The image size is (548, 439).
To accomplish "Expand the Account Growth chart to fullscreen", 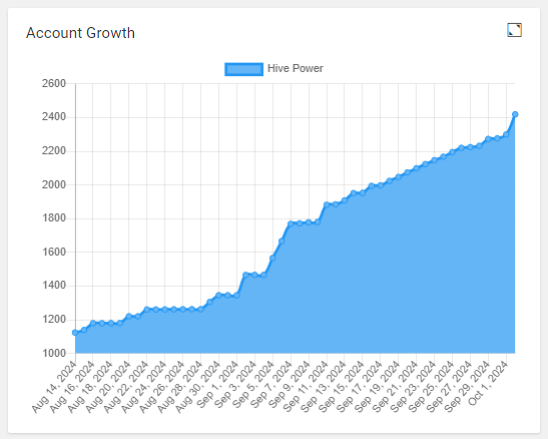I will coord(514,30).
